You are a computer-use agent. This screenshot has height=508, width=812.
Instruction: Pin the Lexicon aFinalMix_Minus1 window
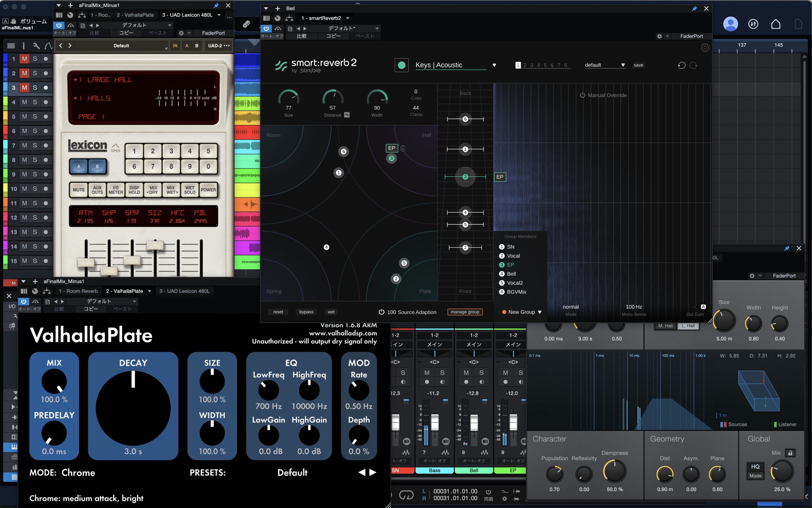point(216,5)
